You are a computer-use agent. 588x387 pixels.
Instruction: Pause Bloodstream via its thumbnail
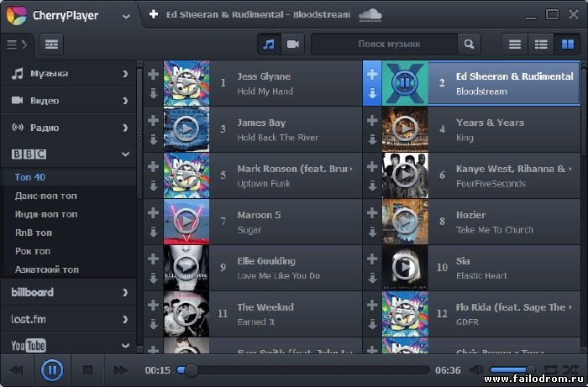pyautogui.click(x=404, y=83)
